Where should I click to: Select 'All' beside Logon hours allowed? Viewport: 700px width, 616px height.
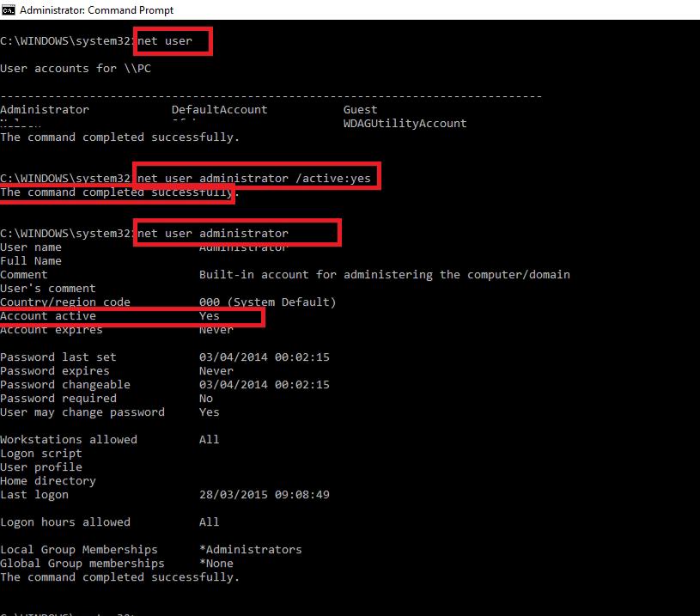210,522
